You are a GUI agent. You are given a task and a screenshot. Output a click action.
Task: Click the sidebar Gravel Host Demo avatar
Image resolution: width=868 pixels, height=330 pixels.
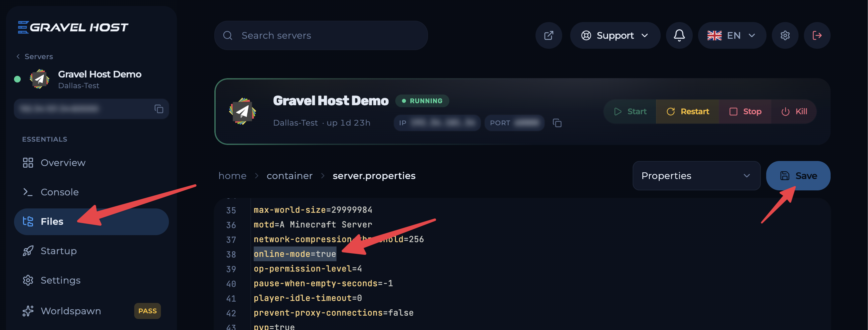pyautogui.click(x=39, y=79)
